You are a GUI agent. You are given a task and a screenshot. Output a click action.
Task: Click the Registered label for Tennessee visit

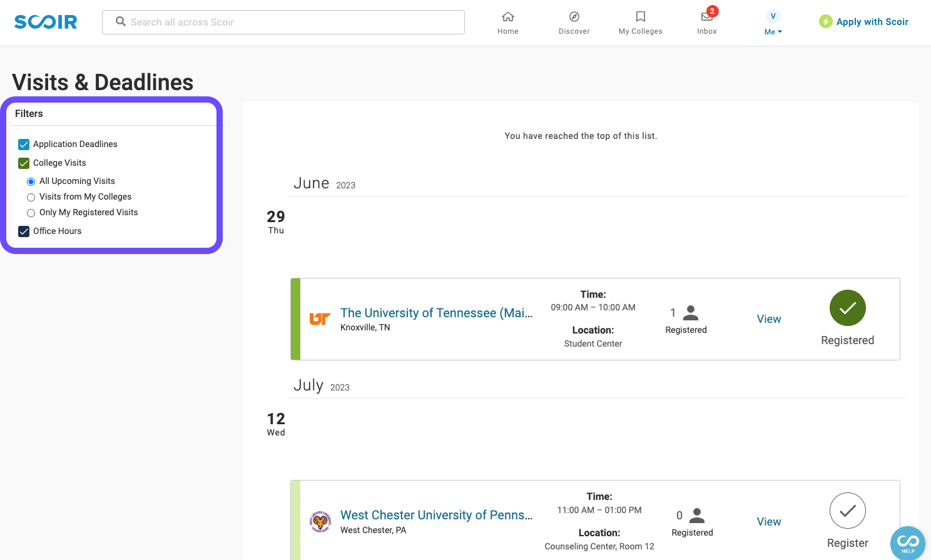848,340
